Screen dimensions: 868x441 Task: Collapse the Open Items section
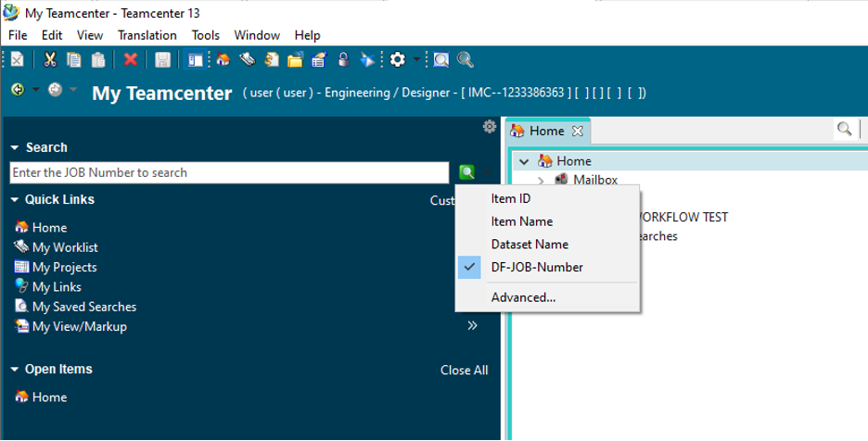(x=15, y=369)
